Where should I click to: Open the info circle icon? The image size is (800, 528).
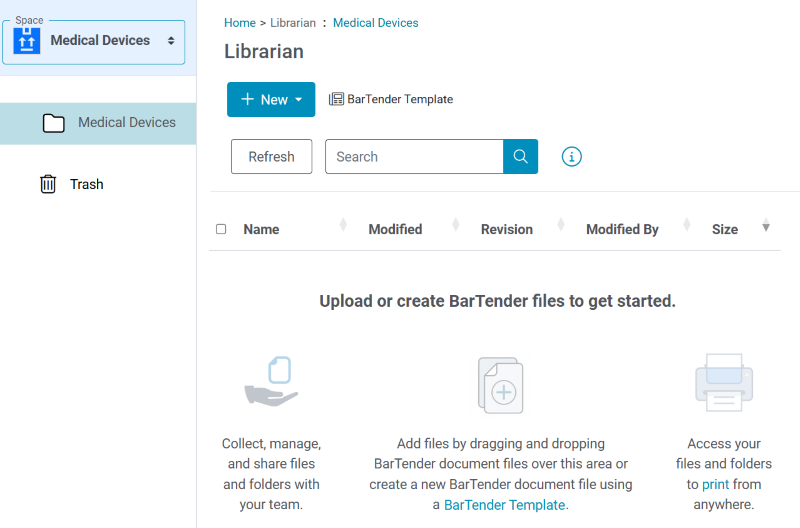(x=571, y=157)
